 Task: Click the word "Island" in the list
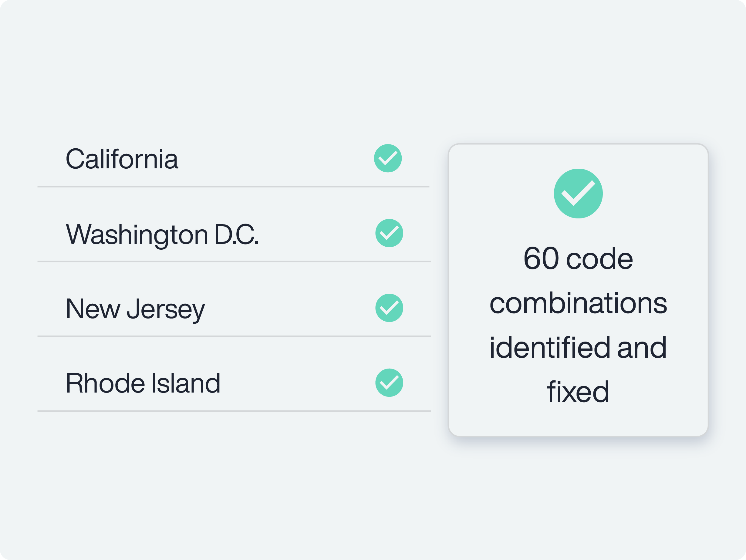(x=186, y=383)
